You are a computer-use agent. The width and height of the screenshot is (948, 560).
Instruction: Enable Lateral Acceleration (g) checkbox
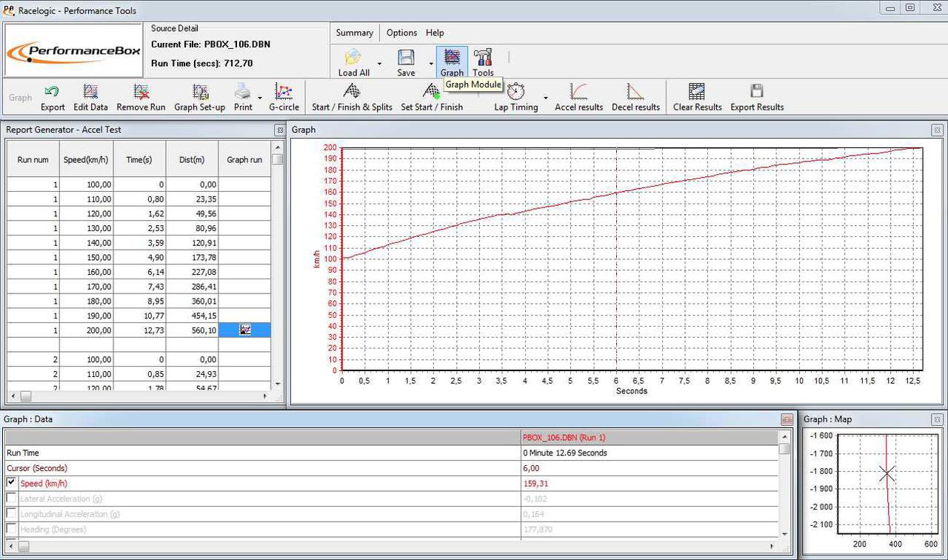click(11, 499)
